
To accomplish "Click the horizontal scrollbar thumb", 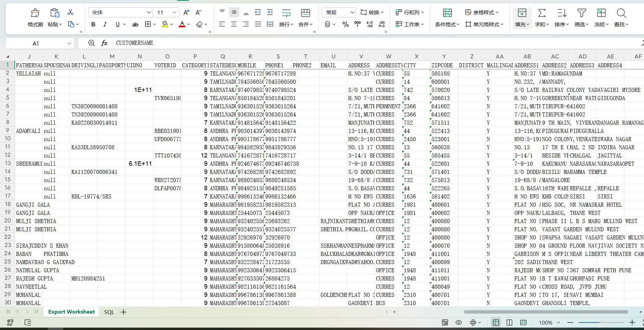I will click(546, 312).
